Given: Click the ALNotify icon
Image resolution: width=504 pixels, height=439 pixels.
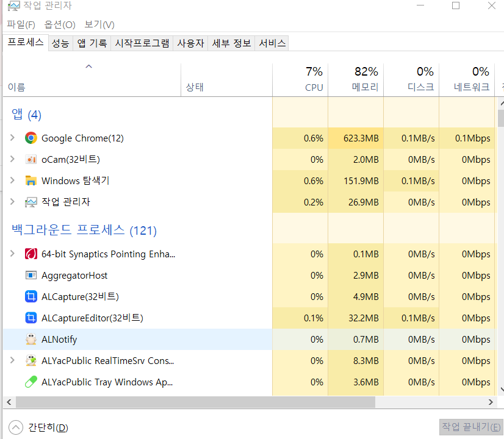Looking at the screenshot, I should 31,339.
